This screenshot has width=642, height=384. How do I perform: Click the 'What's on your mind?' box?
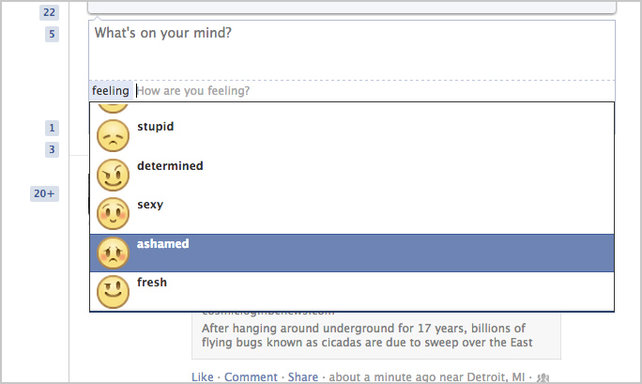tap(352, 50)
